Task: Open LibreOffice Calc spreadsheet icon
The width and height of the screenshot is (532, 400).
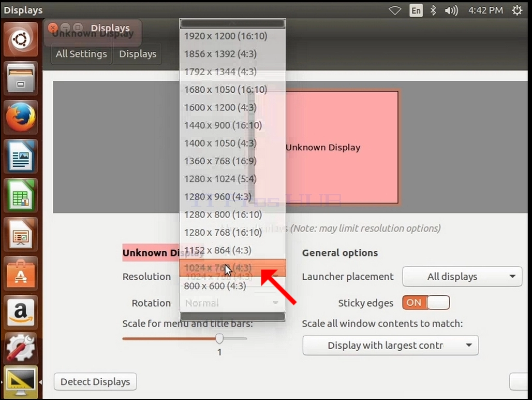Action: pos(21,196)
